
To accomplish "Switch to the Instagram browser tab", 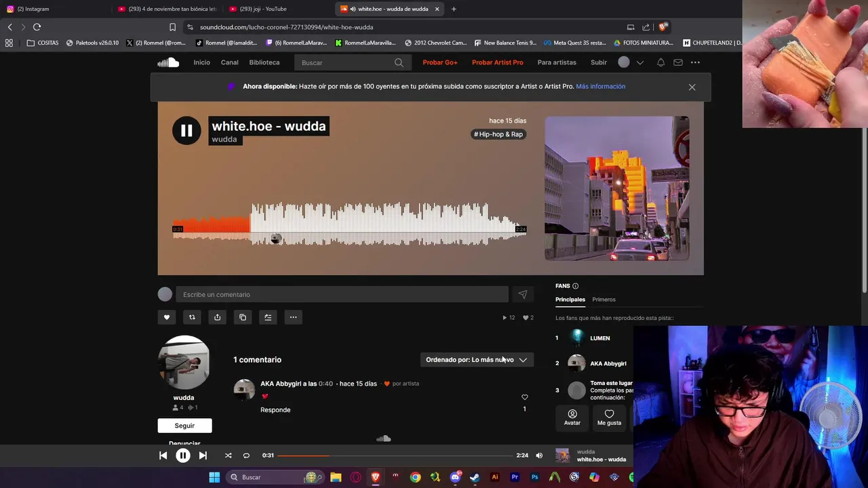I will coord(54,9).
